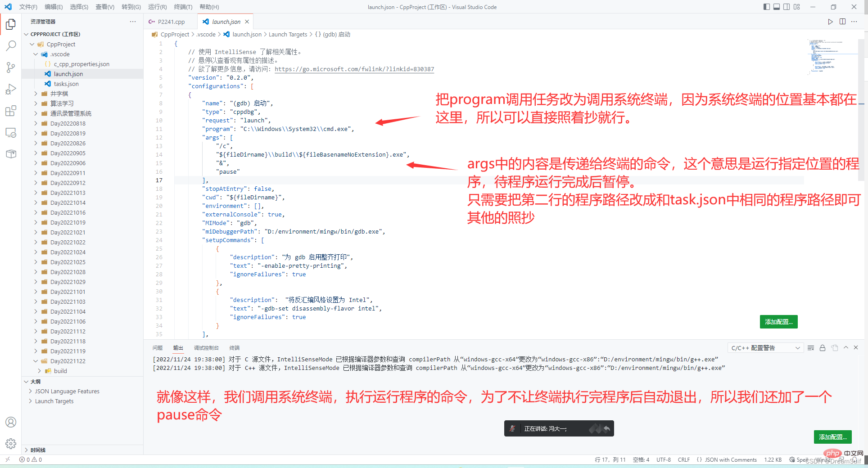Split the editor to the right

(842, 22)
